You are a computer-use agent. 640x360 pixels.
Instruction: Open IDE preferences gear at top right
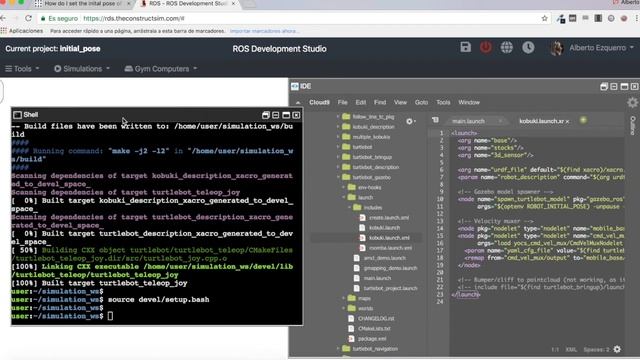[x=632, y=102]
